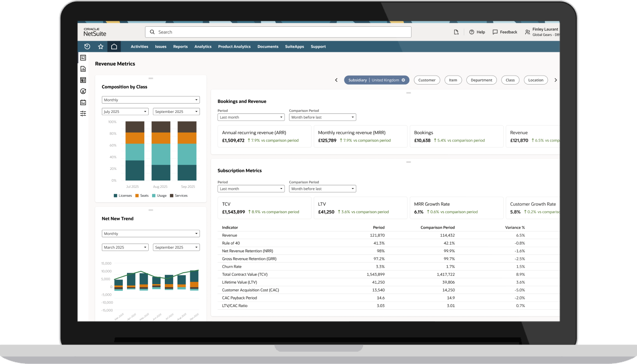Open Bookings and Revenue Period dropdown
Viewport: 637px width, 364px height.
[x=251, y=117]
